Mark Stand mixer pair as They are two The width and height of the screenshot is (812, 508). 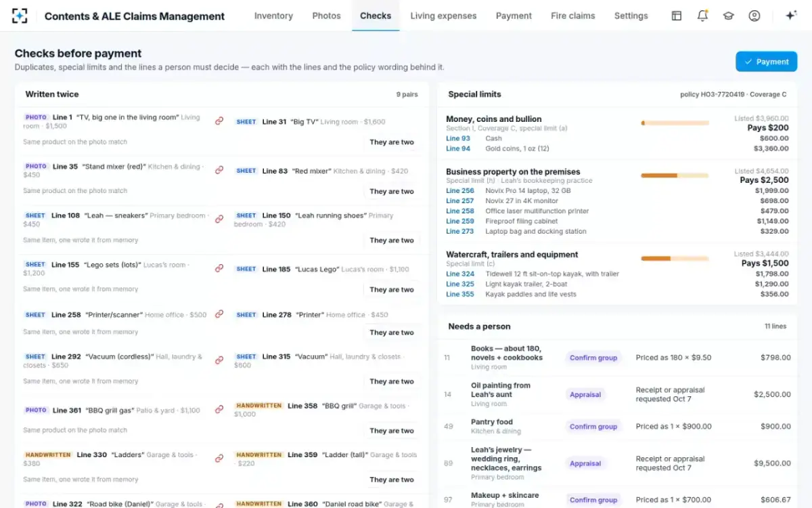(392, 192)
